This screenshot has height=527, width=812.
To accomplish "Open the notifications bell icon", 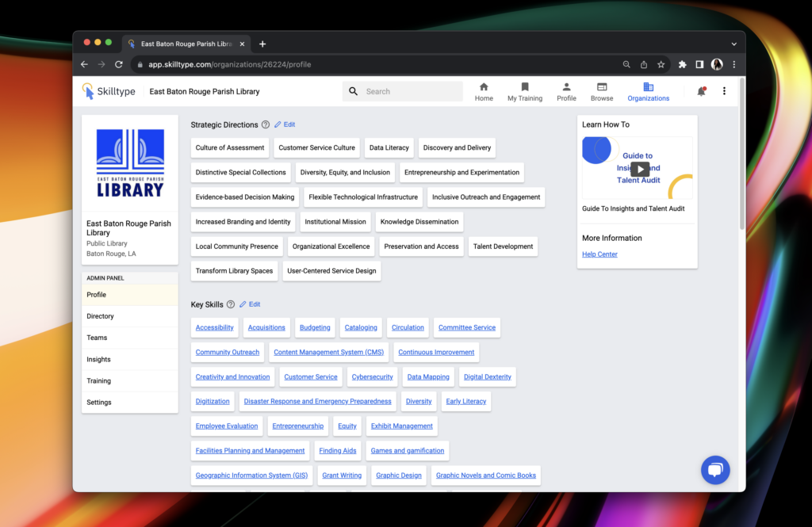I will tap(701, 91).
